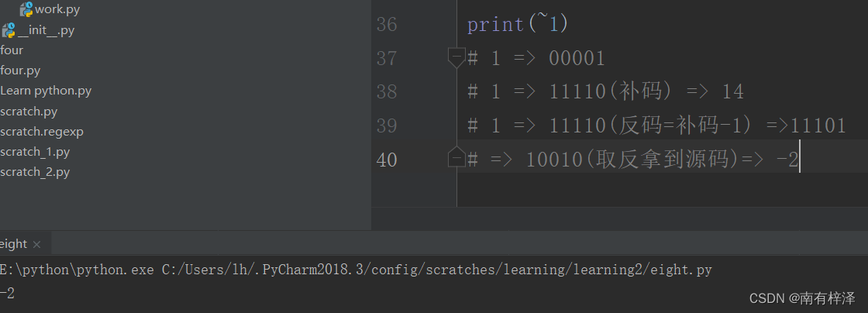Click line number 38 in the gutter

pyautogui.click(x=387, y=91)
